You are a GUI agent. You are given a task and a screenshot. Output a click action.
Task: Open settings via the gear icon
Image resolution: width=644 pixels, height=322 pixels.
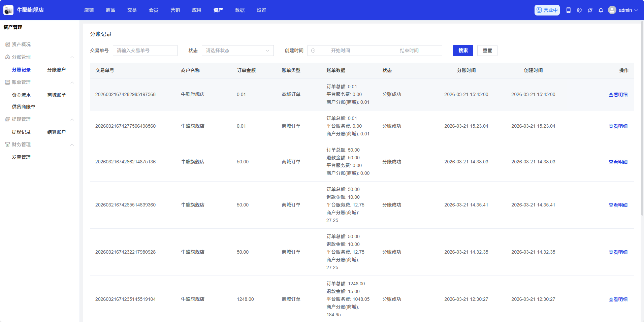579,10
